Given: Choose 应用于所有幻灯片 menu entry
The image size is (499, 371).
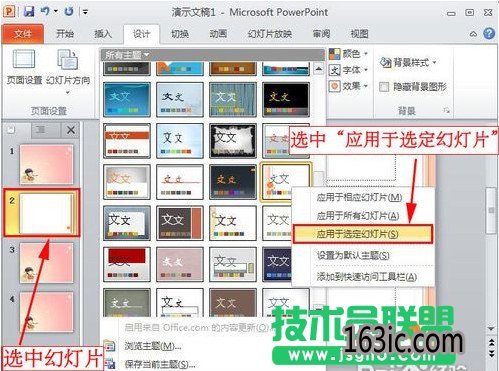Looking at the screenshot, I should tap(358, 216).
